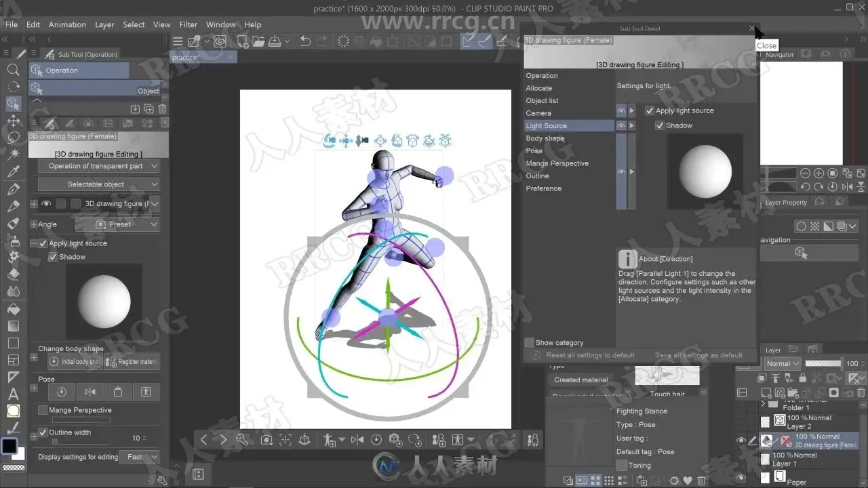Image resolution: width=868 pixels, height=488 pixels.
Task: Click Next 3D object arrow in launcher
Action: point(223,439)
